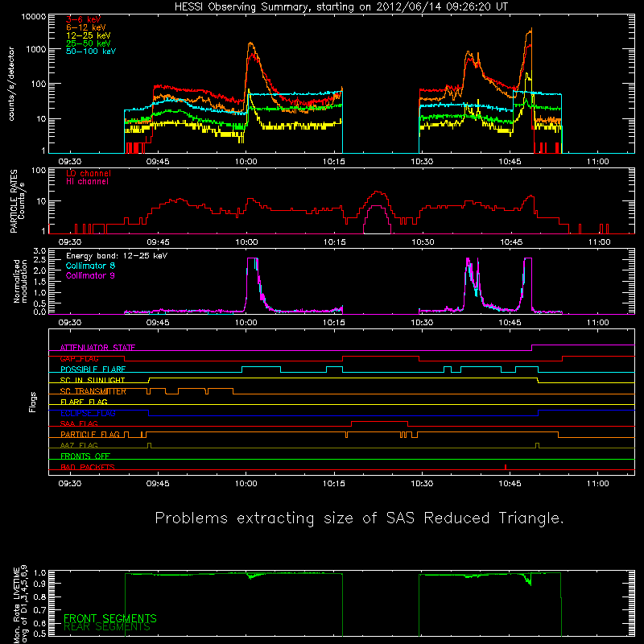
Task: Click the 3.0 tick on the modulation axis
Action: (39, 251)
